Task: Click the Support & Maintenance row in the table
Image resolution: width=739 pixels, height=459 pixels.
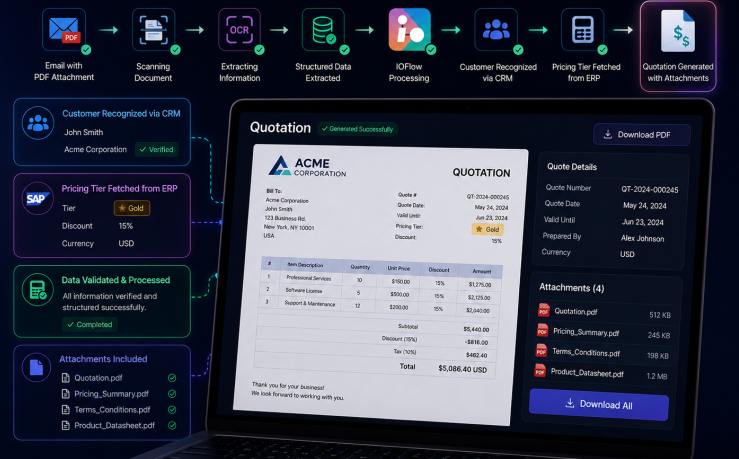Action: [x=379, y=306]
